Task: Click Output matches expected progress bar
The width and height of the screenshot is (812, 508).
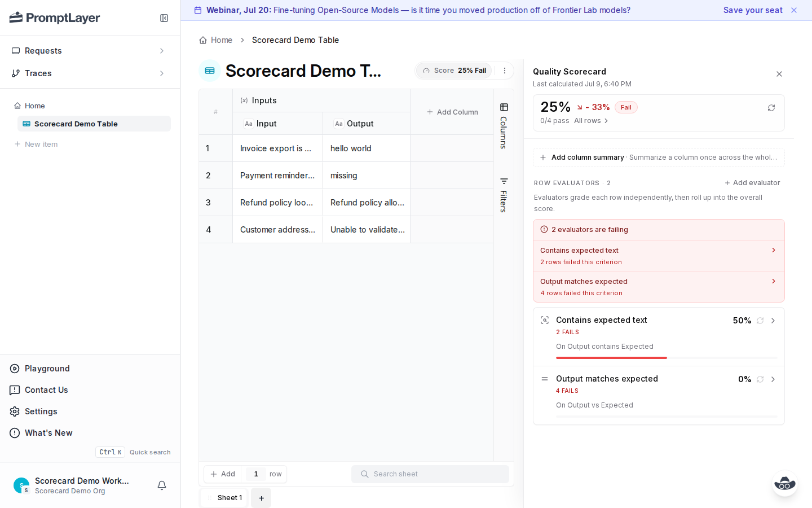Action: (x=667, y=417)
